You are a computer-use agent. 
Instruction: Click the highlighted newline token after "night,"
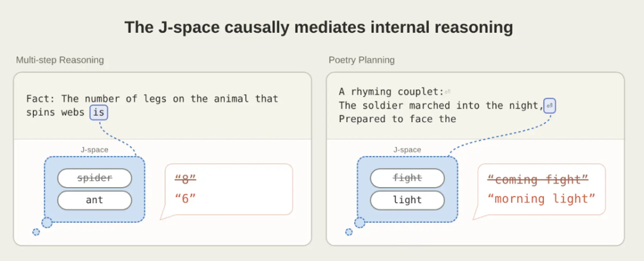coord(550,105)
